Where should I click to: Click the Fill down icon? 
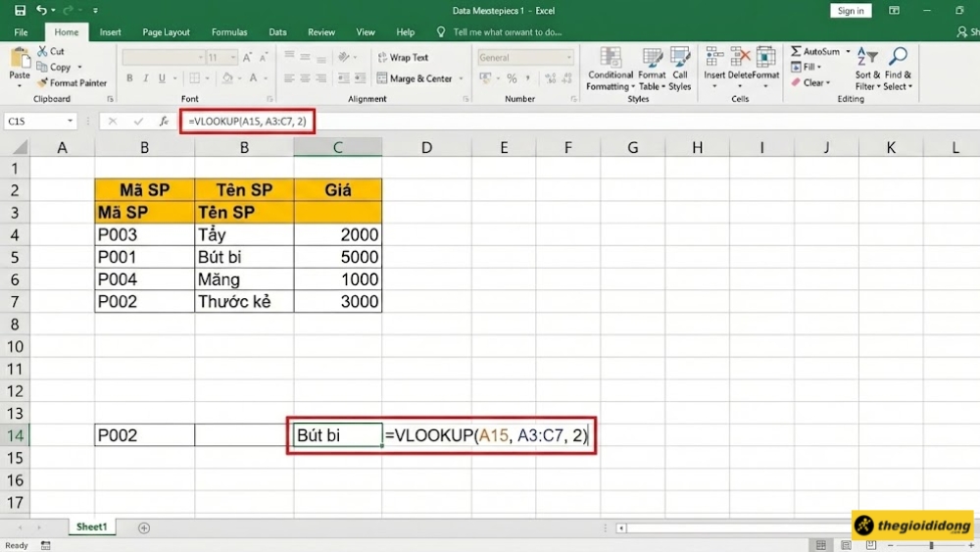(x=796, y=67)
